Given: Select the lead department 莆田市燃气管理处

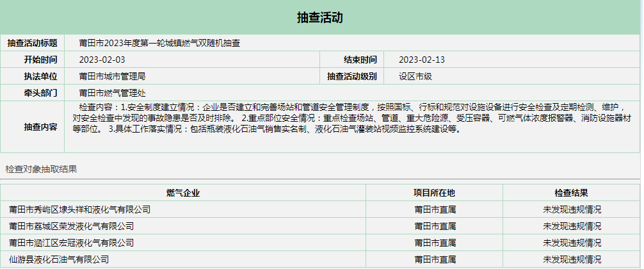Looking at the screenshot, I should (x=112, y=93).
